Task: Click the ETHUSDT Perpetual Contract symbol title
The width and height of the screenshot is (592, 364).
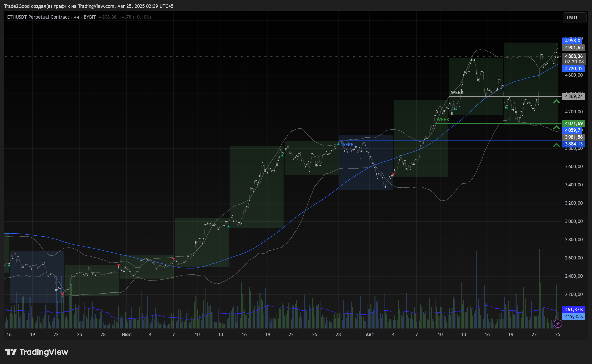Action: [x=38, y=17]
